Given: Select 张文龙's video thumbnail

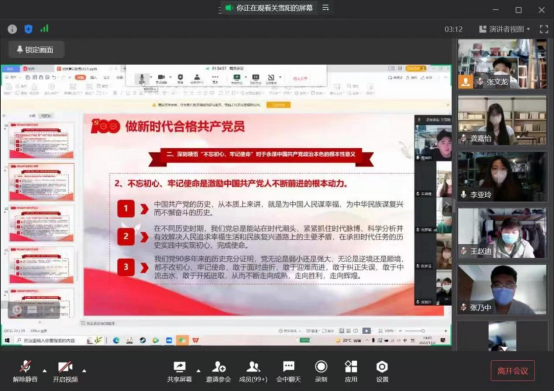Looking at the screenshot, I should (502, 64).
